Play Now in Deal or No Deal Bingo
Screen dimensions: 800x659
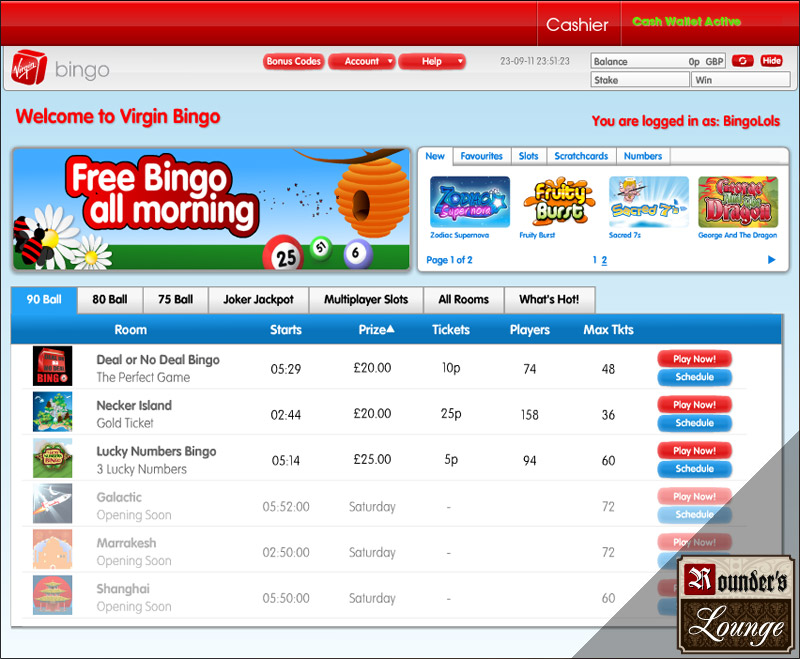coord(694,359)
